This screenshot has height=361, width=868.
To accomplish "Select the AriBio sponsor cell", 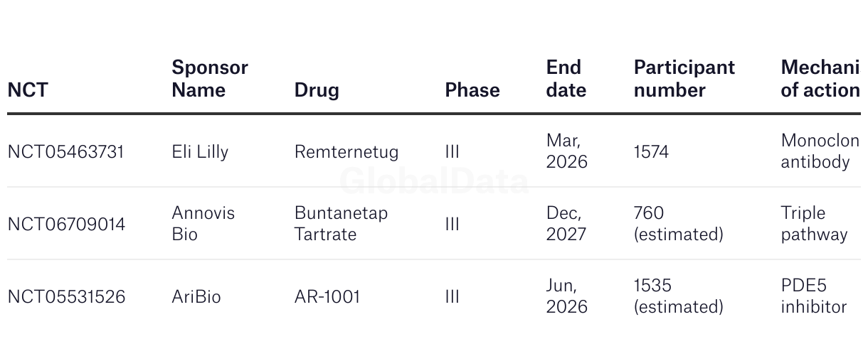I will click(196, 297).
